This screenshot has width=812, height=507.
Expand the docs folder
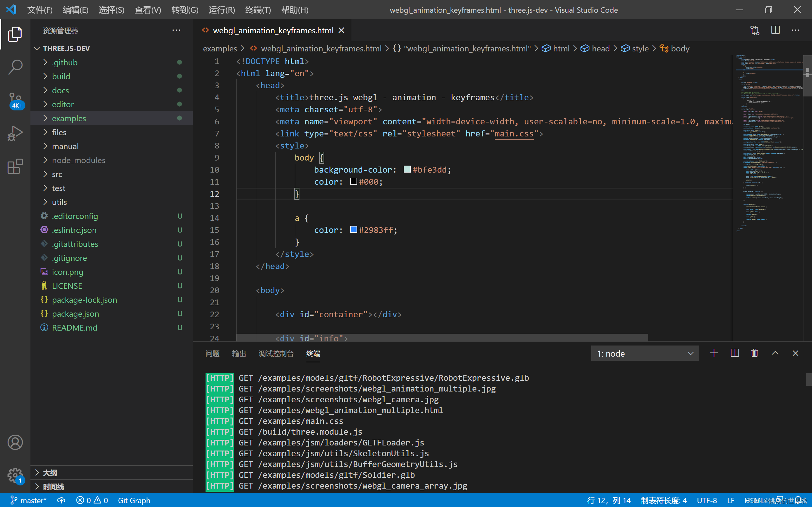click(x=112, y=90)
